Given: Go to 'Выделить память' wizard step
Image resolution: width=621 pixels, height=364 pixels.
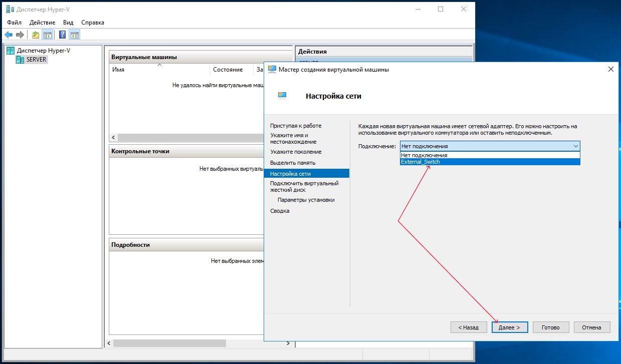Looking at the screenshot, I should click(293, 163).
